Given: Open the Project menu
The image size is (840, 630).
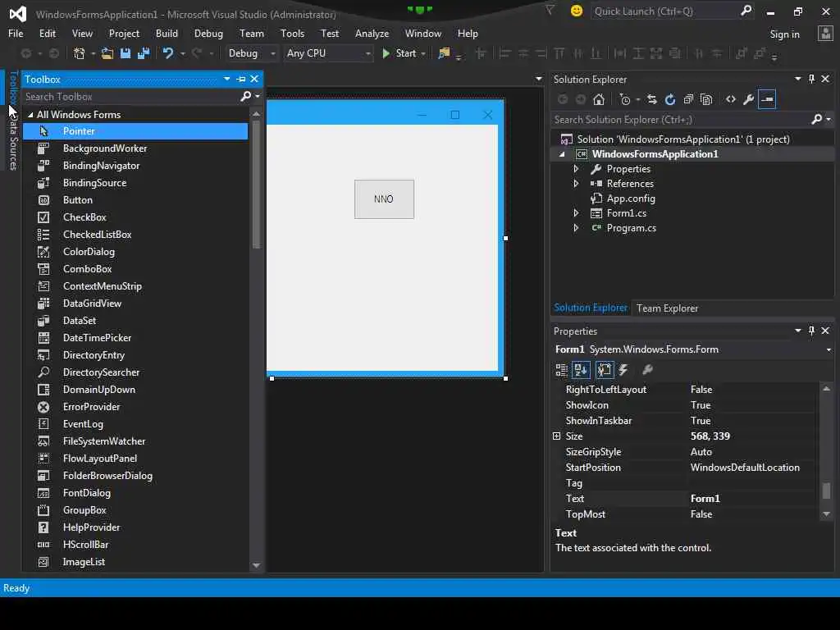Looking at the screenshot, I should click(x=124, y=33).
